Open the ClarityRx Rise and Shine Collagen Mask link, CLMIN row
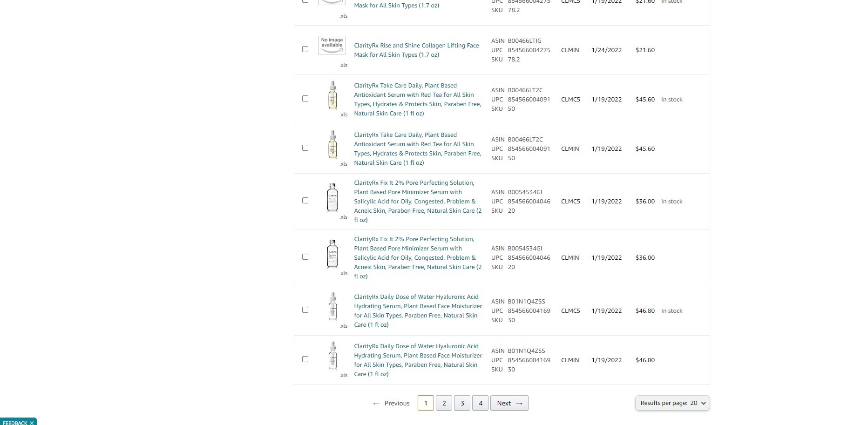 tap(416, 50)
